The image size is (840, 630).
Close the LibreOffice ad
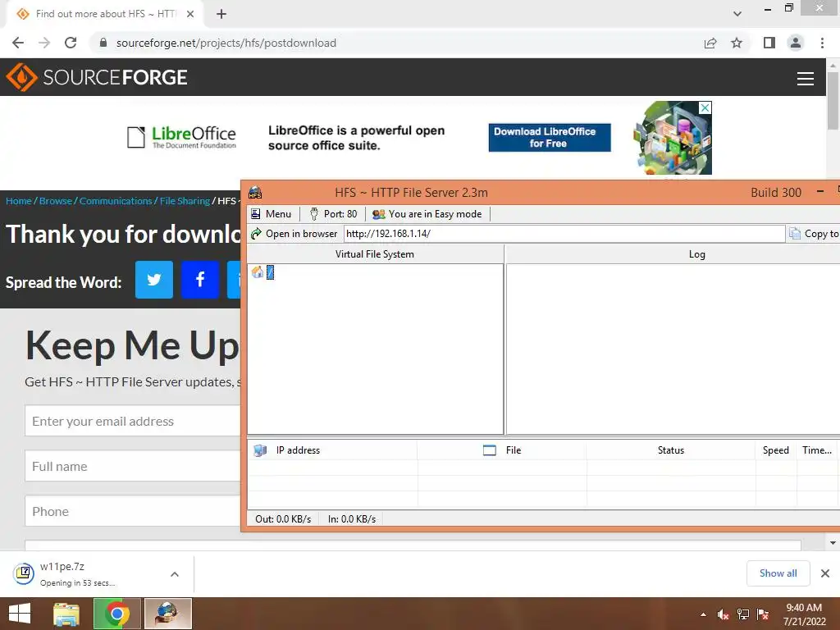705,107
